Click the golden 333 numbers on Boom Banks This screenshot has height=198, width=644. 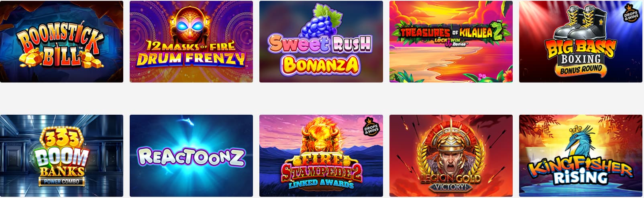pos(62,139)
